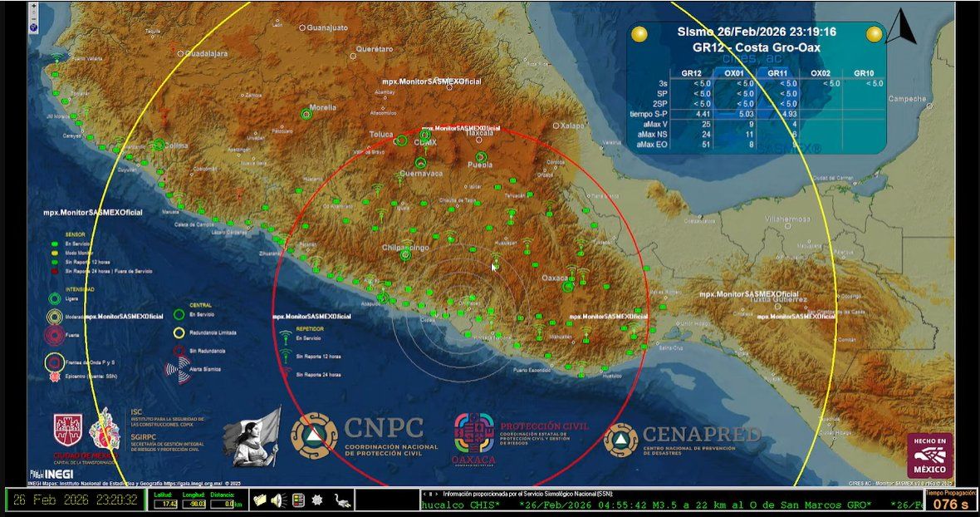The image size is (980, 517).
Task: Click the Sismo 26/Feb/2026 23:19:16 title
Action: (757, 32)
